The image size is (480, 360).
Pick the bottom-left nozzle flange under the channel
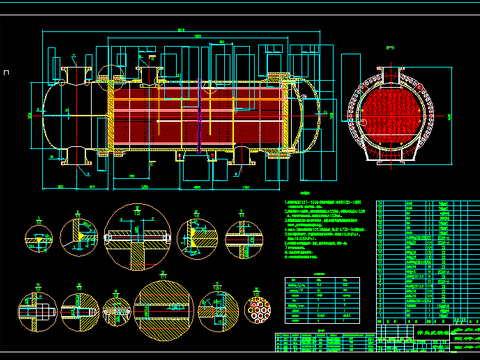76,163
